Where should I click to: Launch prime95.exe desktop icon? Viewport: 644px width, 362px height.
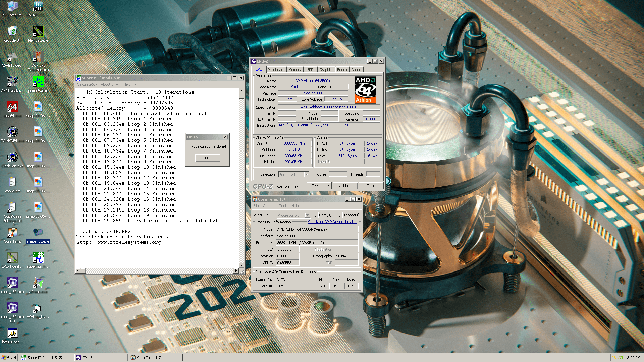click(x=38, y=84)
